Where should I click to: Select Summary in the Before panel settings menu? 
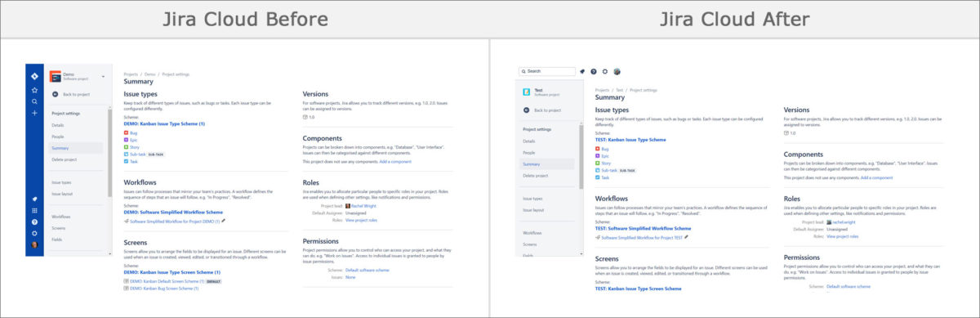77,148
